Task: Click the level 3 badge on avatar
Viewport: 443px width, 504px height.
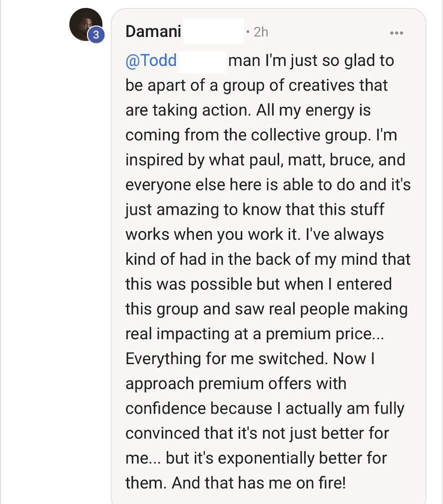Action: click(96, 34)
